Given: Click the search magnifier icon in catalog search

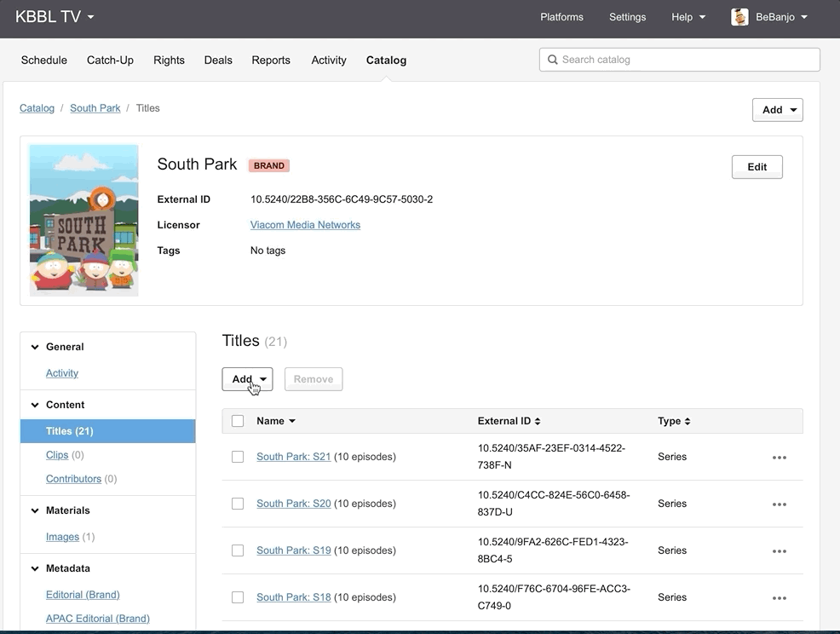Looking at the screenshot, I should (x=553, y=60).
